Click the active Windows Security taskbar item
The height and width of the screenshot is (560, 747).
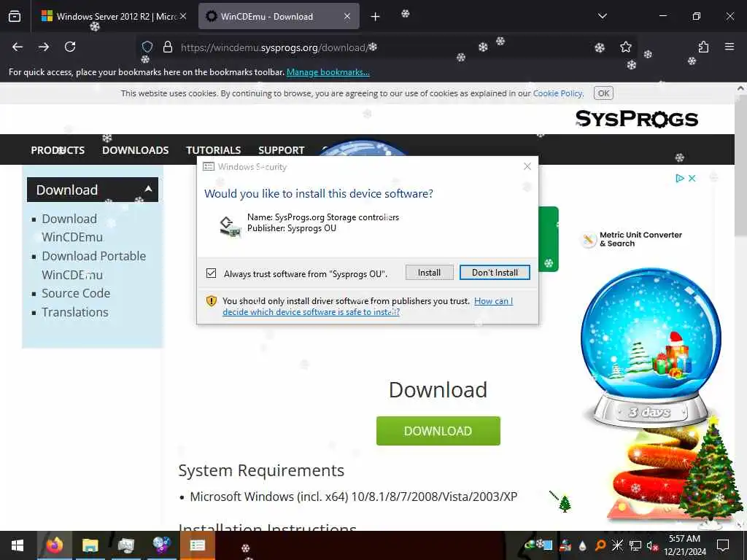point(197,545)
